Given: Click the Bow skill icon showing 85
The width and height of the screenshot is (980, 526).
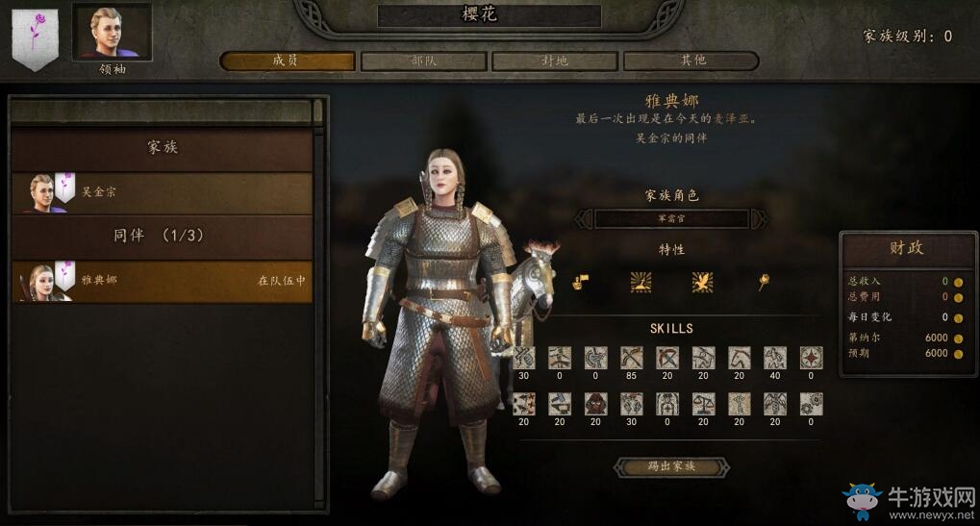Looking at the screenshot, I should point(631,359).
